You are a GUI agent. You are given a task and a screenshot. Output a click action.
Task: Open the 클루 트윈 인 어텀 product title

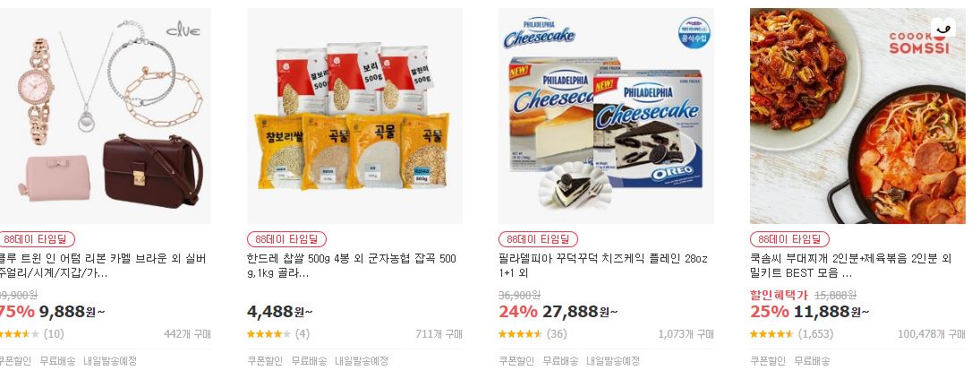click(x=103, y=266)
